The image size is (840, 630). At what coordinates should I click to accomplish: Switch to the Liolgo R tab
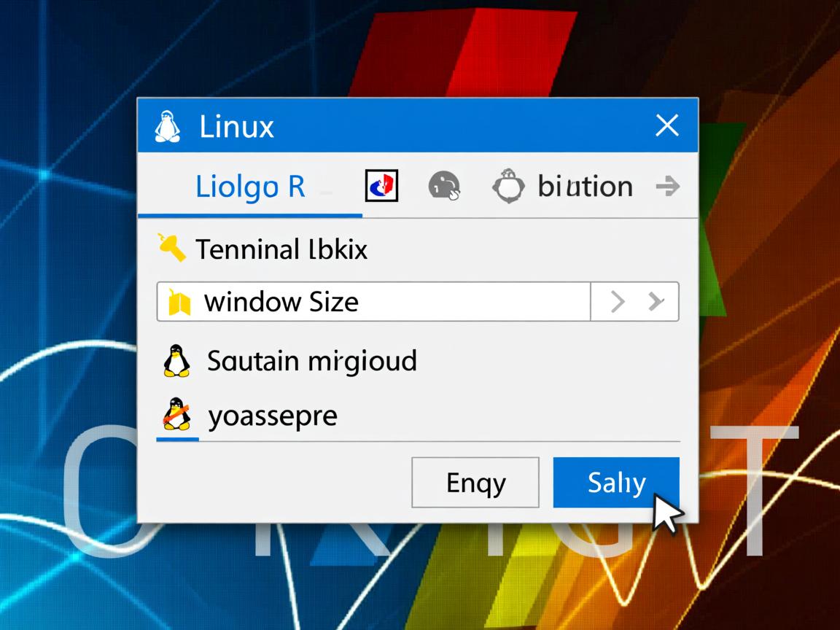[250, 186]
